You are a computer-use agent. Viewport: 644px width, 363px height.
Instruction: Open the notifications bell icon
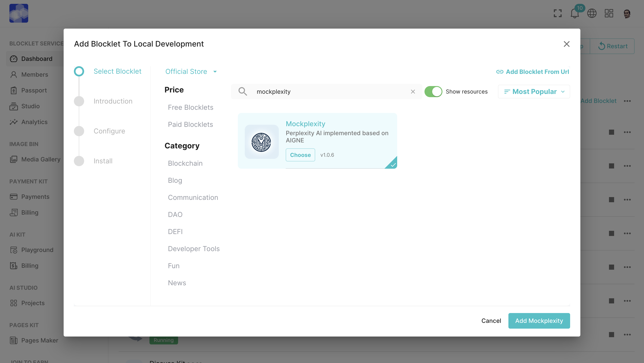click(x=575, y=13)
